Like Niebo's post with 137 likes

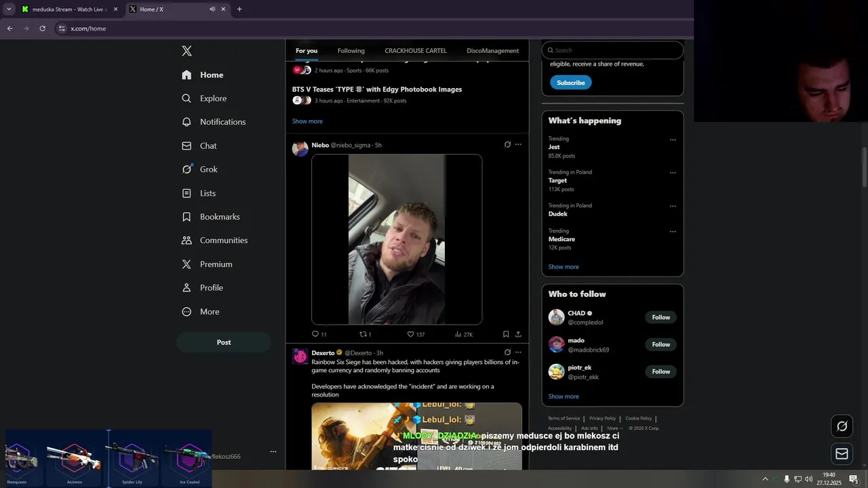[416, 334]
